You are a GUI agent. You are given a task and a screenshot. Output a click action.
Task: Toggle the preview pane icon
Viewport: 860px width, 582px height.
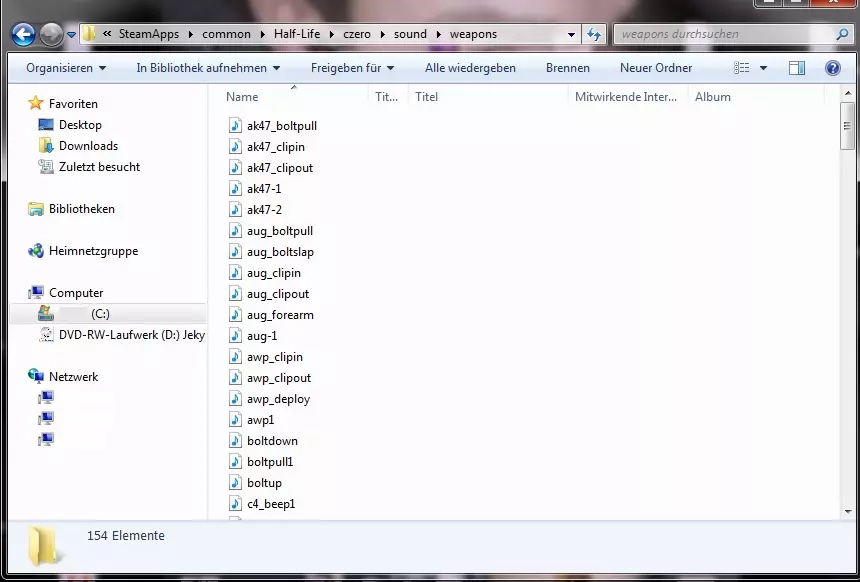click(x=797, y=68)
